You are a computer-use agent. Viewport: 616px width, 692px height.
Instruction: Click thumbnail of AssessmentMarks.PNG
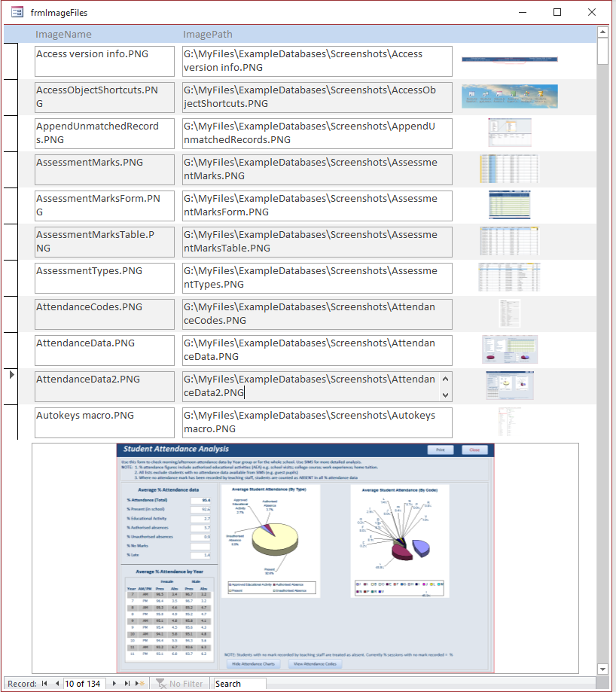(509, 169)
